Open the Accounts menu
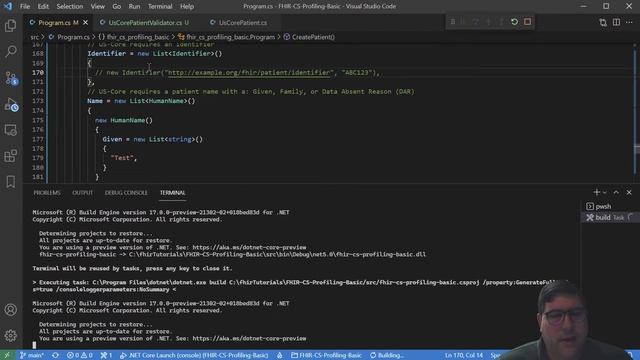This screenshot has width=640, height=360. click(x=11, y=310)
